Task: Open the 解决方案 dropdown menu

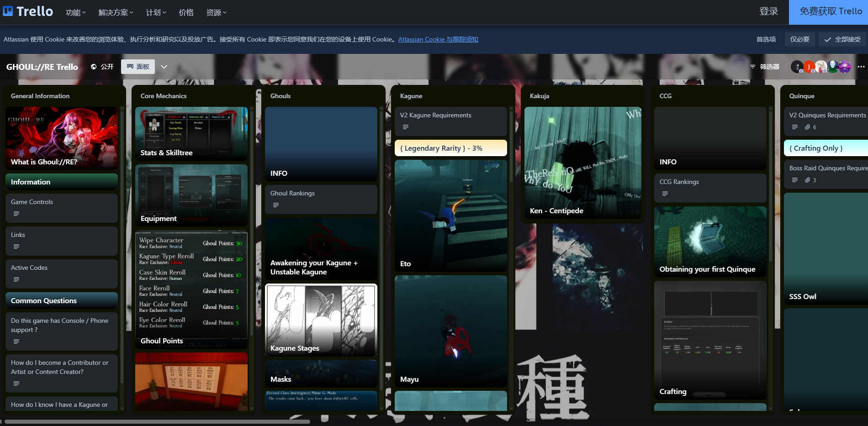Action: coord(116,12)
